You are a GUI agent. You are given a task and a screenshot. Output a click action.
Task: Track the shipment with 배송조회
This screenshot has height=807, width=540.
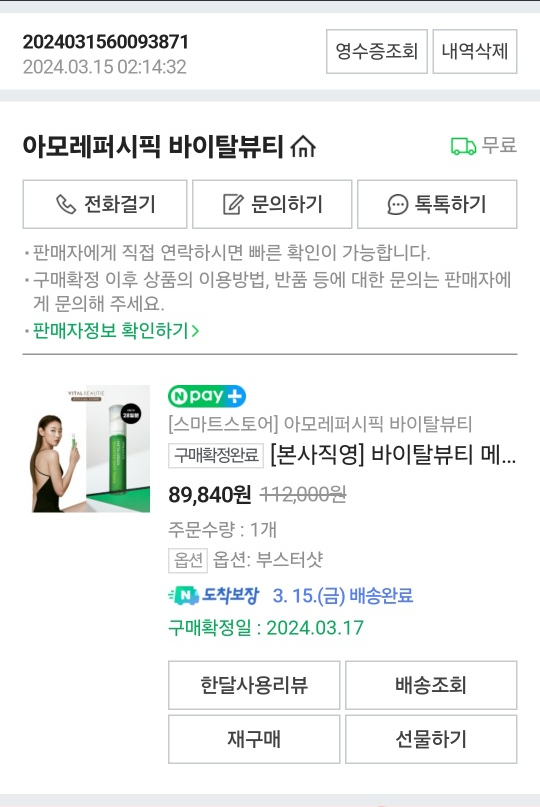(x=431, y=685)
